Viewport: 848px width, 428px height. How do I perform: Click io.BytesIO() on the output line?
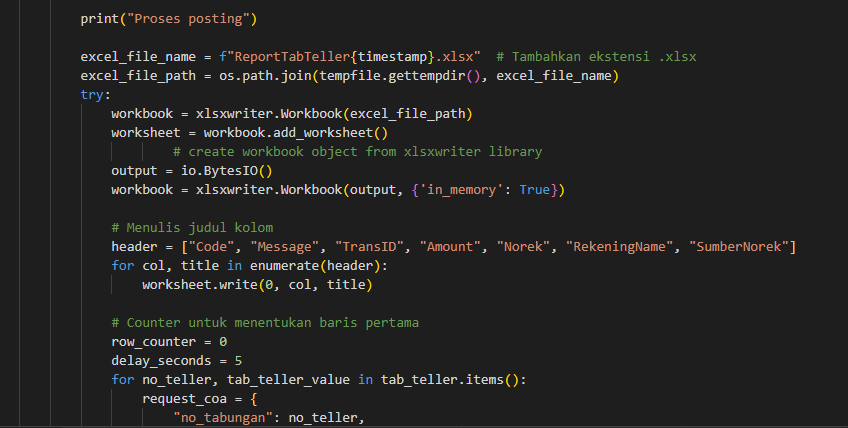[227, 171]
